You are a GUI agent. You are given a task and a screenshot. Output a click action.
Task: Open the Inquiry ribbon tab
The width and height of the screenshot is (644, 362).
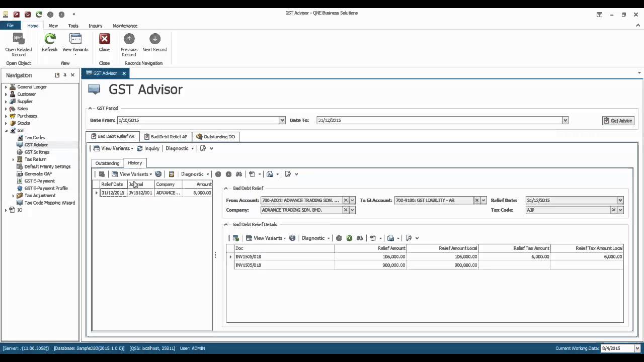(x=96, y=26)
